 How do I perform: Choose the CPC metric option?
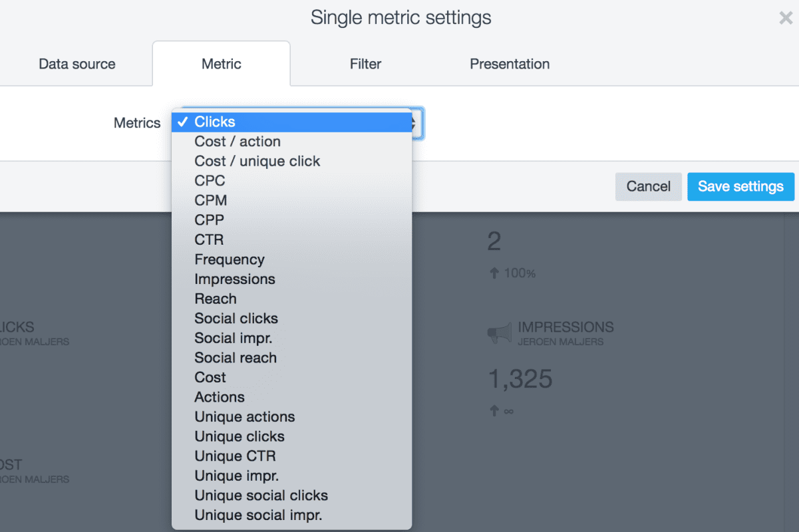[x=292, y=181]
